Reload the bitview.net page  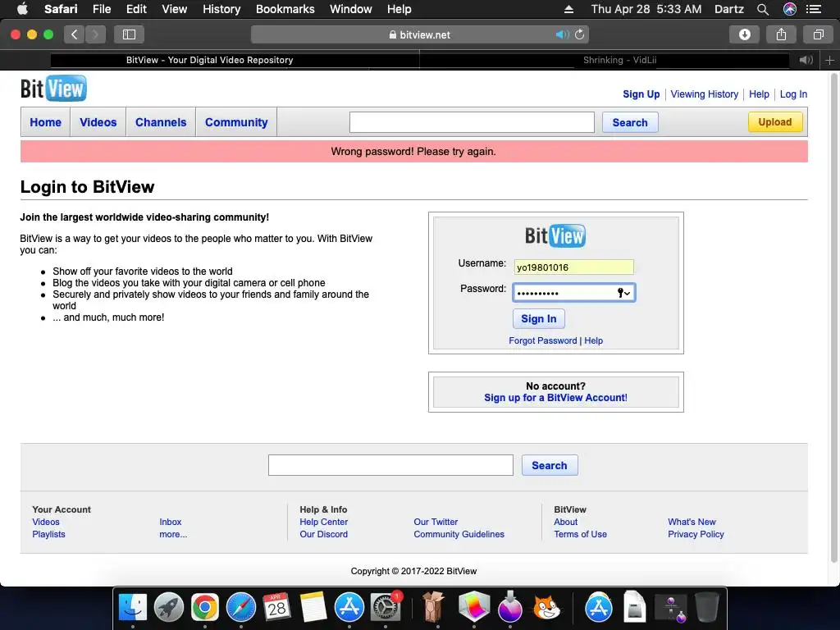(x=580, y=34)
